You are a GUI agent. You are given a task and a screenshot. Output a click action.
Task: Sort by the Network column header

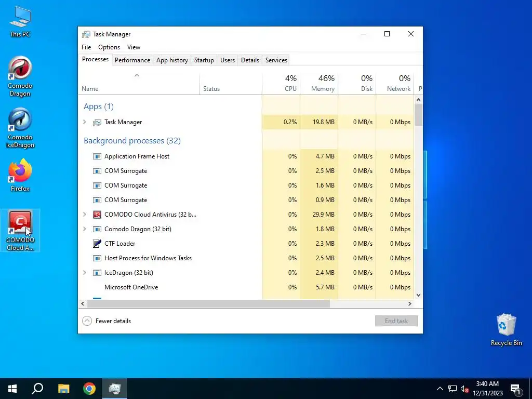(395, 83)
